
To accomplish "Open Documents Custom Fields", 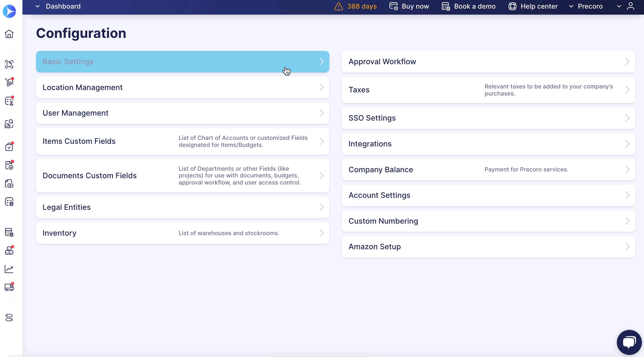I will click(183, 176).
